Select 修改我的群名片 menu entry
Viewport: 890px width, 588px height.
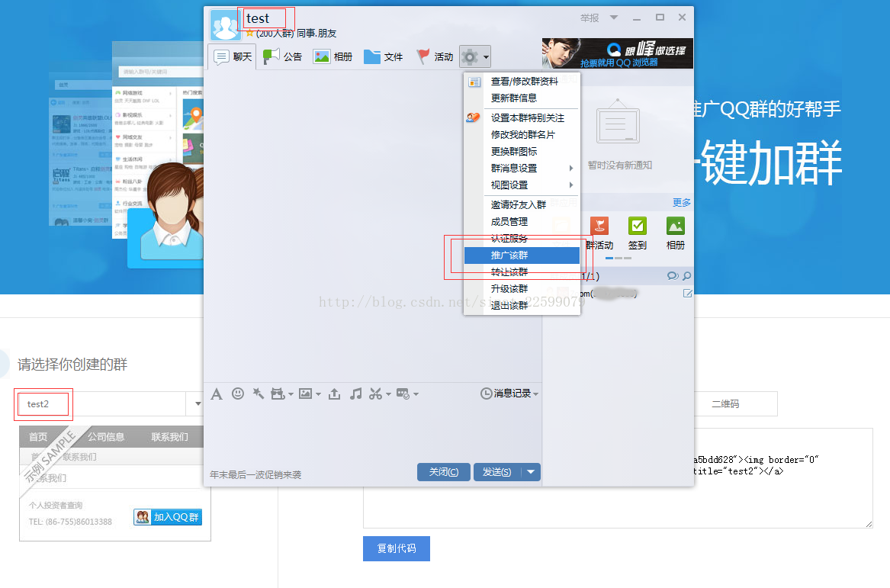(x=522, y=135)
